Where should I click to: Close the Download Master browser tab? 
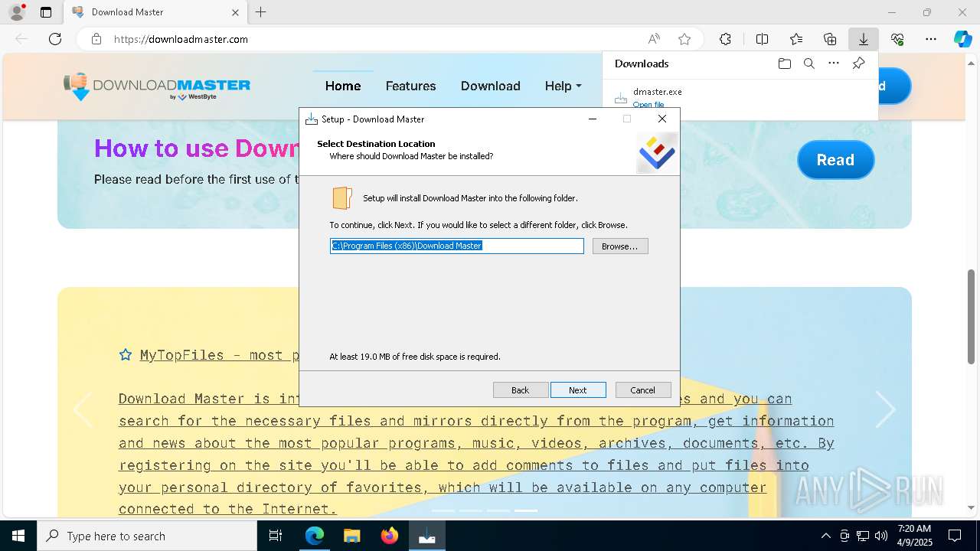coord(235,12)
